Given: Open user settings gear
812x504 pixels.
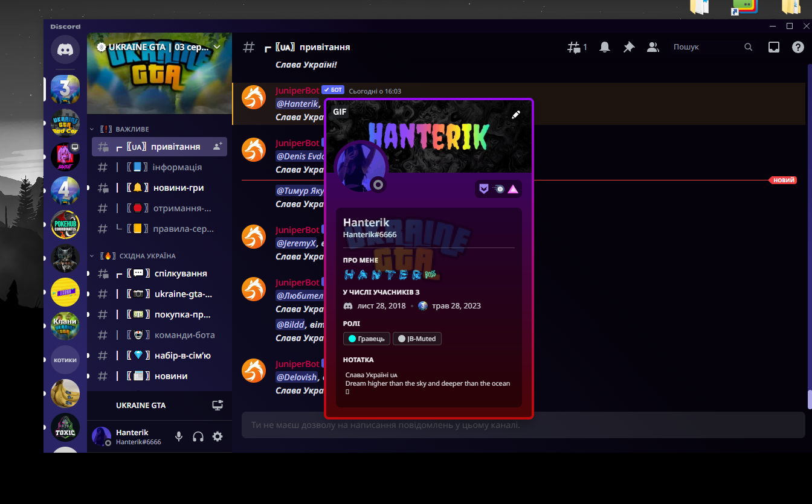Looking at the screenshot, I should [217, 436].
